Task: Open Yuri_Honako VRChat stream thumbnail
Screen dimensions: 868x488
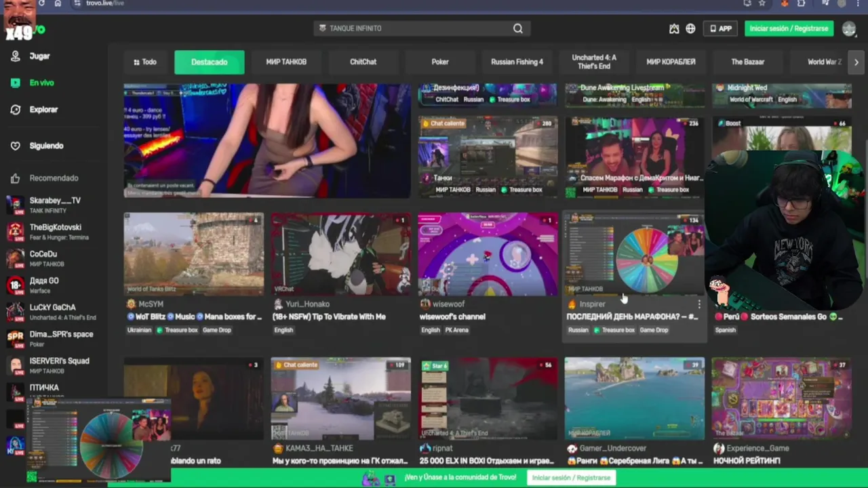Action: pos(340,254)
